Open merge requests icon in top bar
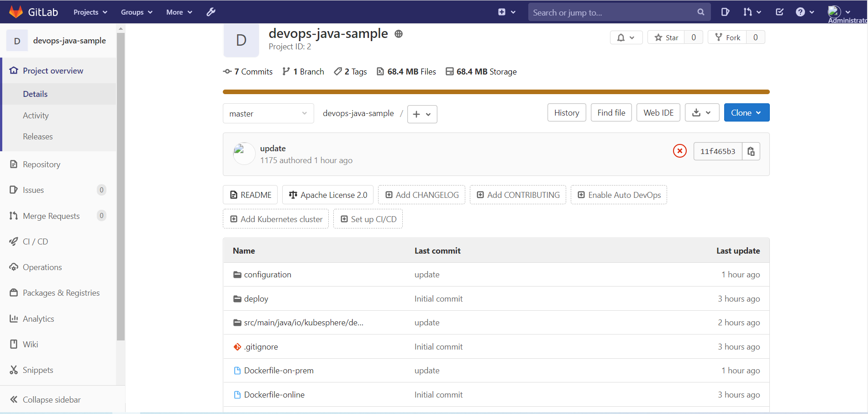868x414 pixels. [752, 12]
